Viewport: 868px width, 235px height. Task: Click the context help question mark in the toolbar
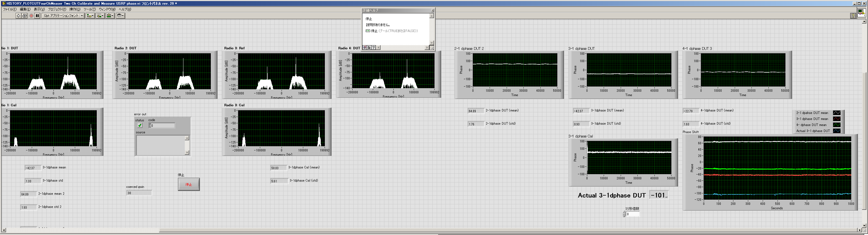(853, 16)
